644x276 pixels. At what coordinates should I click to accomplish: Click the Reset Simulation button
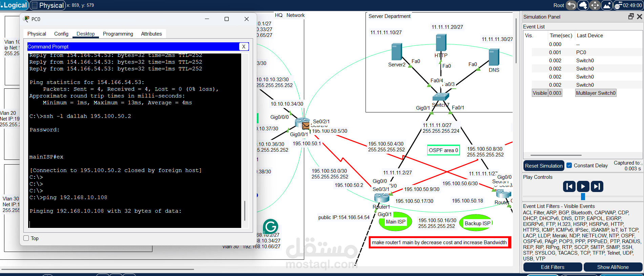pyautogui.click(x=544, y=166)
